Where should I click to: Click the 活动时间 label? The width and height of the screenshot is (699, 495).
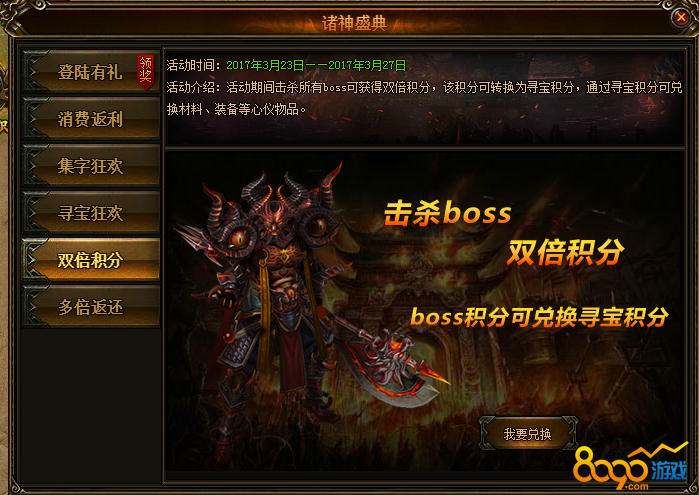pos(193,66)
